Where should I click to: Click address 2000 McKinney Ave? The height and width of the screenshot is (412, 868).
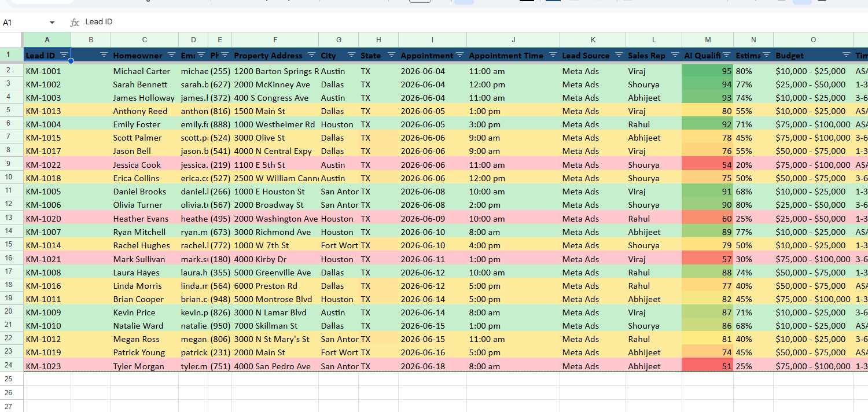coord(275,84)
